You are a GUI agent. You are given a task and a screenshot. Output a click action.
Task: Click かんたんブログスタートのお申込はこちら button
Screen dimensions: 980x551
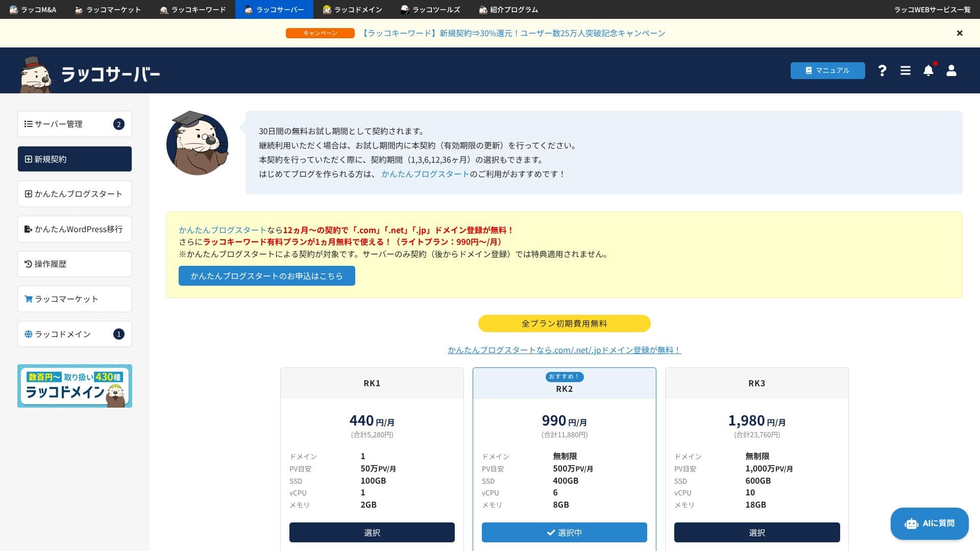(x=266, y=275)
